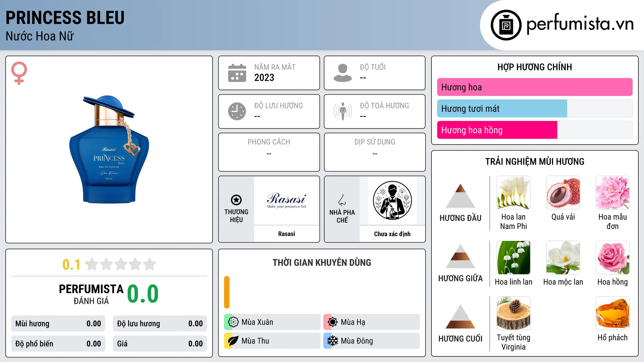
Task: Click the star rating row next to 0.1
Action: click(x=121, y=264)
